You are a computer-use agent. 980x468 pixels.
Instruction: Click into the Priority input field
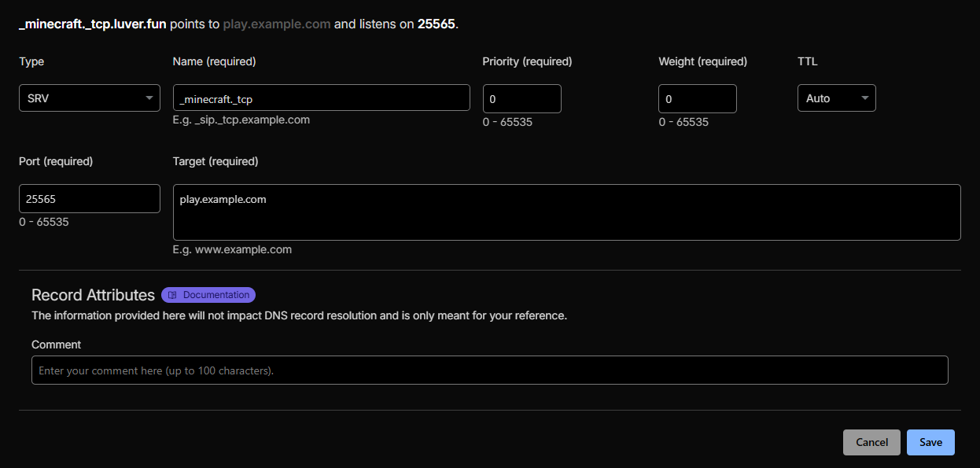(x=521, y=99)
